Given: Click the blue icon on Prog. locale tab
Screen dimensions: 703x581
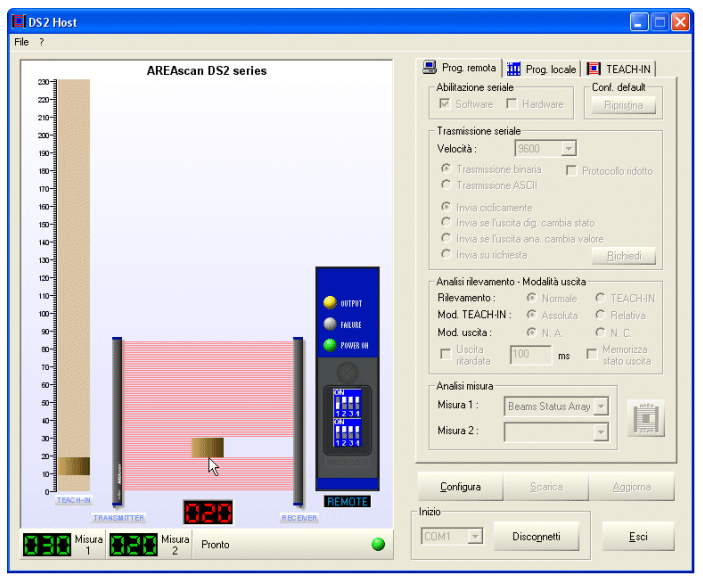Looking at the screenshot, I should click(x=514, y=69).
